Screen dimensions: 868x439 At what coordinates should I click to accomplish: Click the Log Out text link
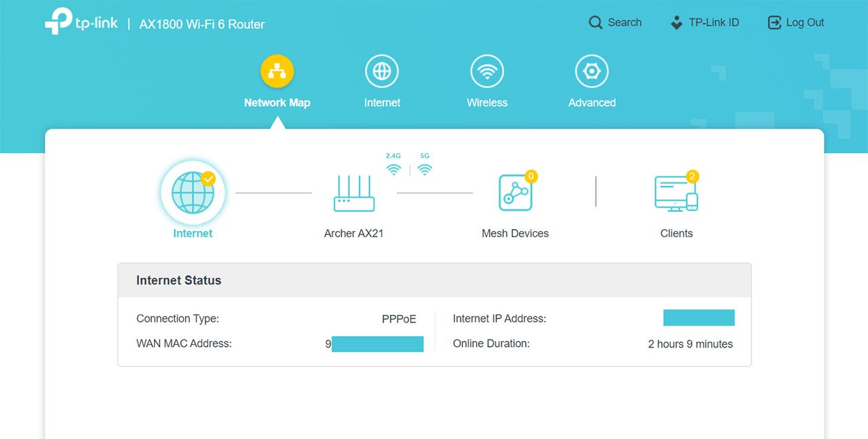coord(805,23)
